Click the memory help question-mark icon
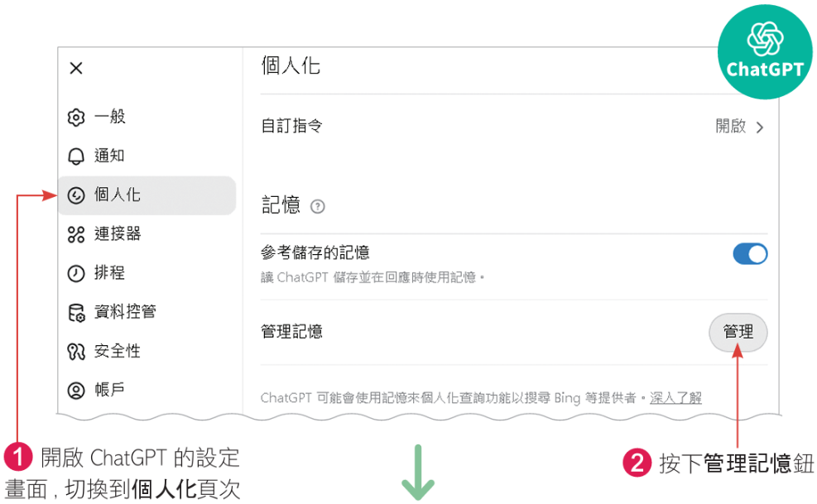This screenshot has width=817, height=504. [317, 207]
